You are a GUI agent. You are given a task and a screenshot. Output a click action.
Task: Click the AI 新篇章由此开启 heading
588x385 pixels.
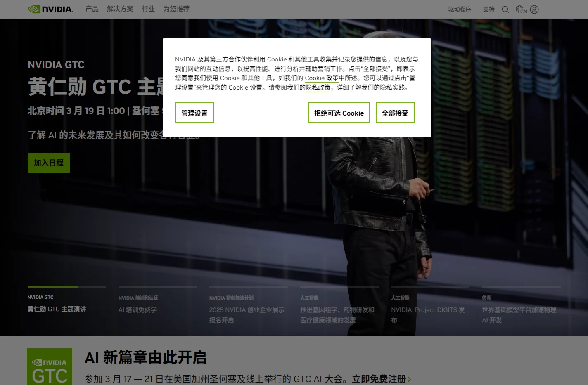coord(145,357)
